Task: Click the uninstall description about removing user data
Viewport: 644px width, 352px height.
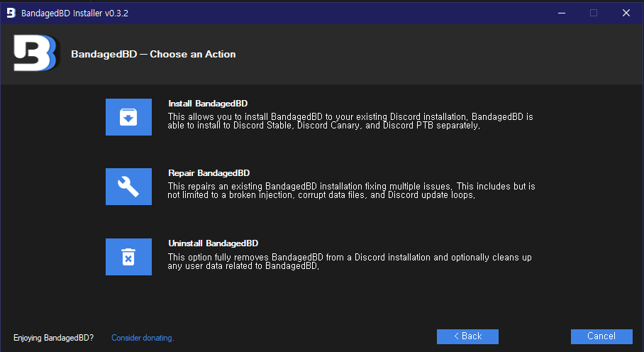Action: click(x=350, y=262)
